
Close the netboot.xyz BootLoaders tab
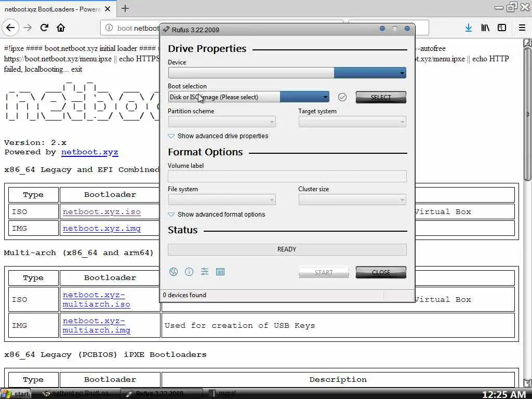[x=108, y=9]
